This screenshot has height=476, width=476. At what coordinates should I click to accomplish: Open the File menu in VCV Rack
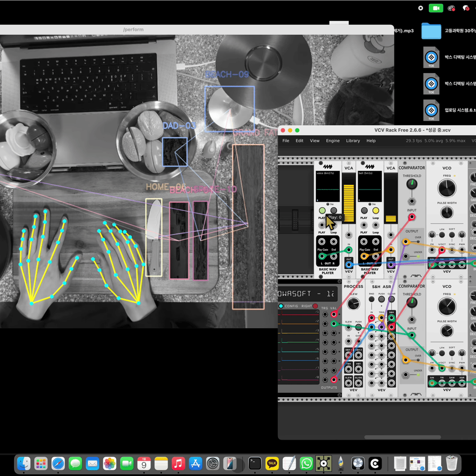pos(286,141)
